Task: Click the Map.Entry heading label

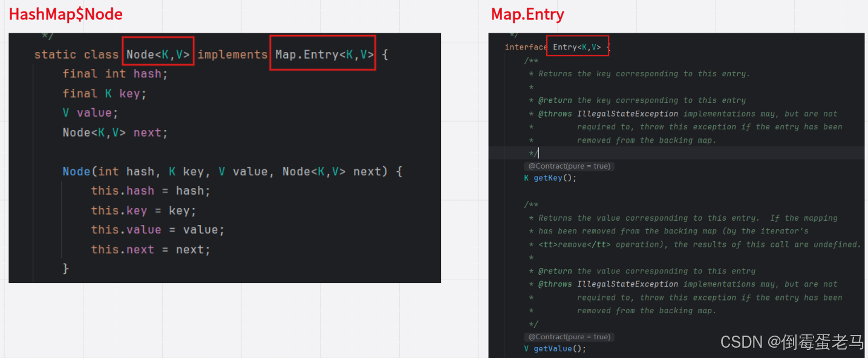Action: point(526,13)
